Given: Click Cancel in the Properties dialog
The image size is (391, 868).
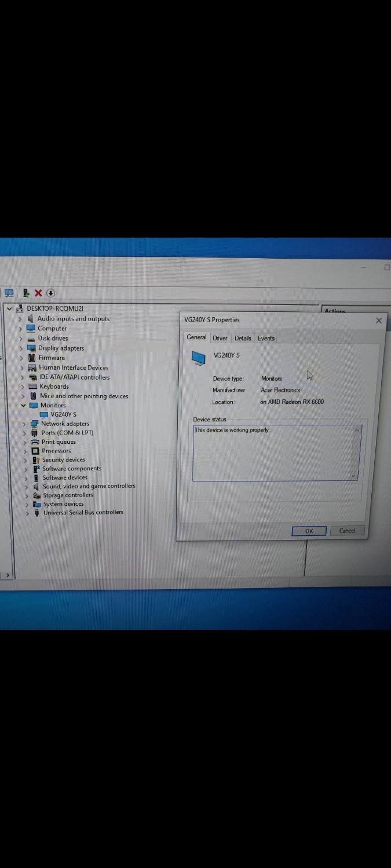Looking at the screenshot, I should [347, 531].
